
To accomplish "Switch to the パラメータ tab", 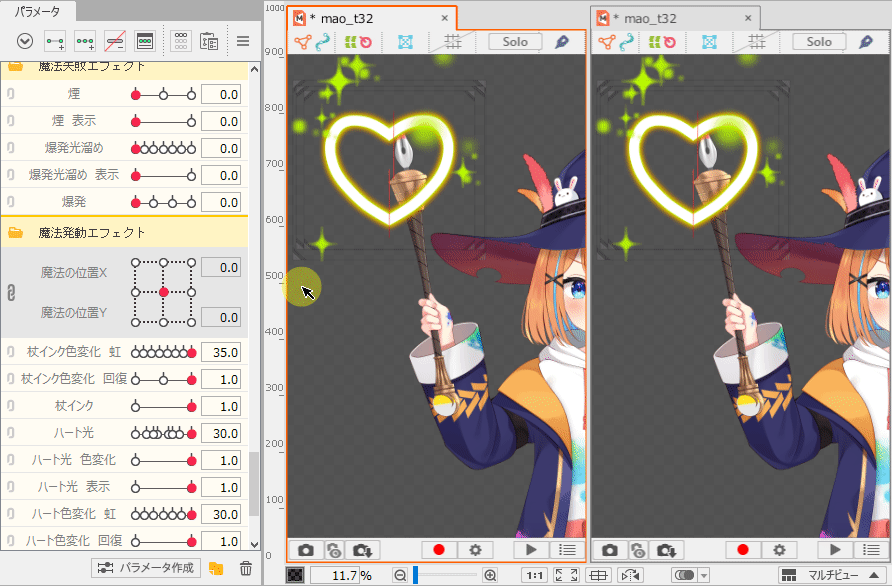I will point(37,11).
